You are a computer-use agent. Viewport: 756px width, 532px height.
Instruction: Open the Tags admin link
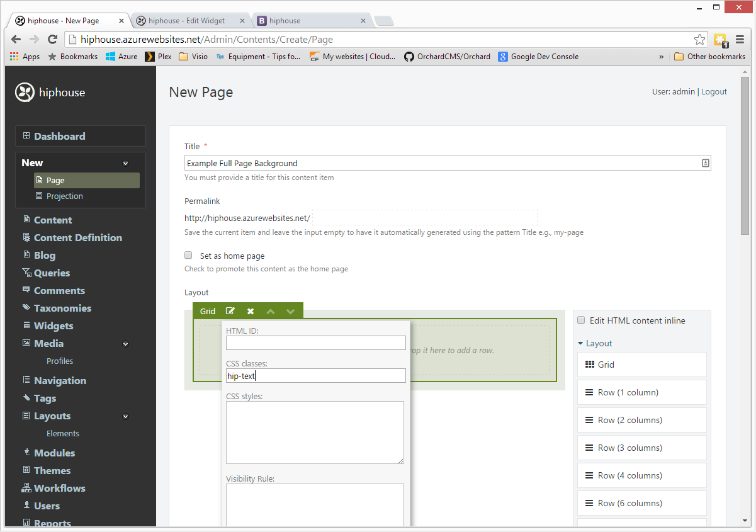45,398
